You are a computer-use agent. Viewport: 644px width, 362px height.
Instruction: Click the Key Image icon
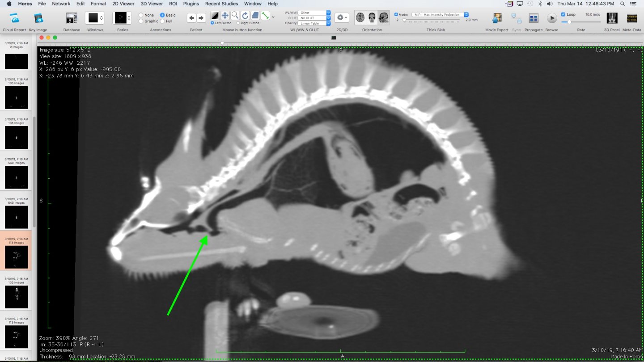click(38, 18)
